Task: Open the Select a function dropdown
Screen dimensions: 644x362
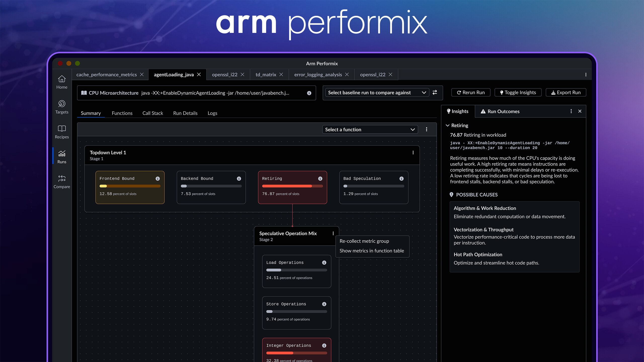Action: [370, 129]
